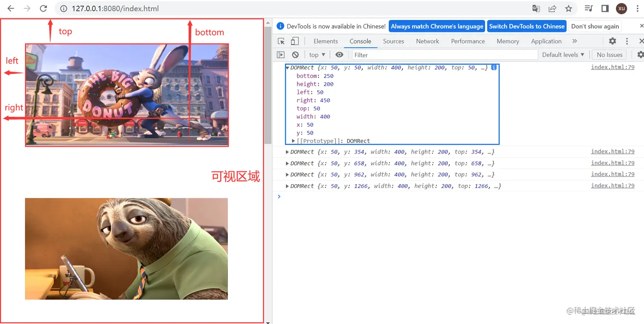Click the Zootopia donut image
This screenshot has width=644, height=324.
click(127, 95)
